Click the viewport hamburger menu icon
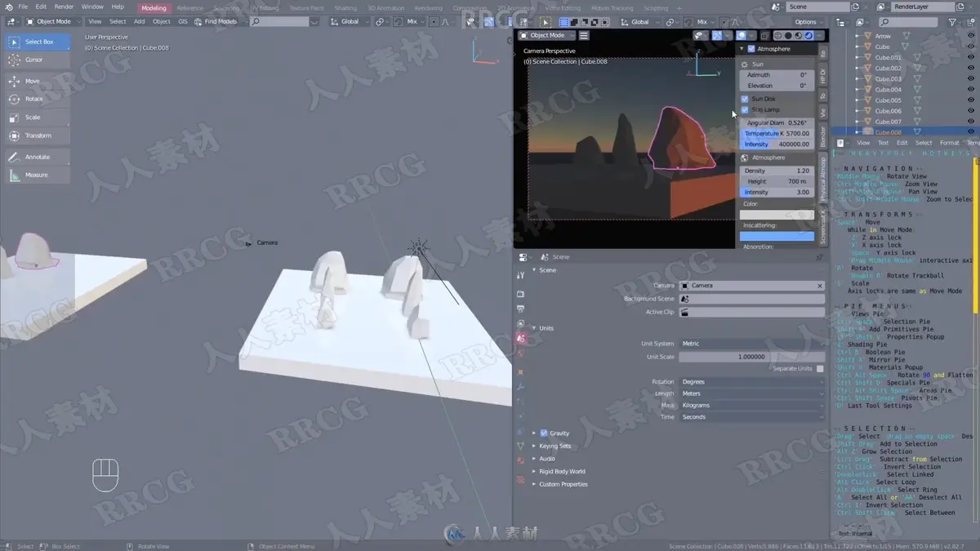The width and height of the screenshot is (980, 551). (584, 35)
